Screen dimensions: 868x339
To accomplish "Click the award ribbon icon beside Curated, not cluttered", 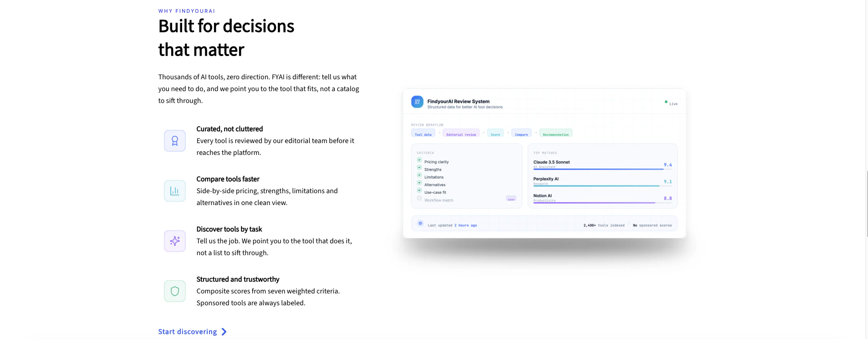I will coord(175,141).
